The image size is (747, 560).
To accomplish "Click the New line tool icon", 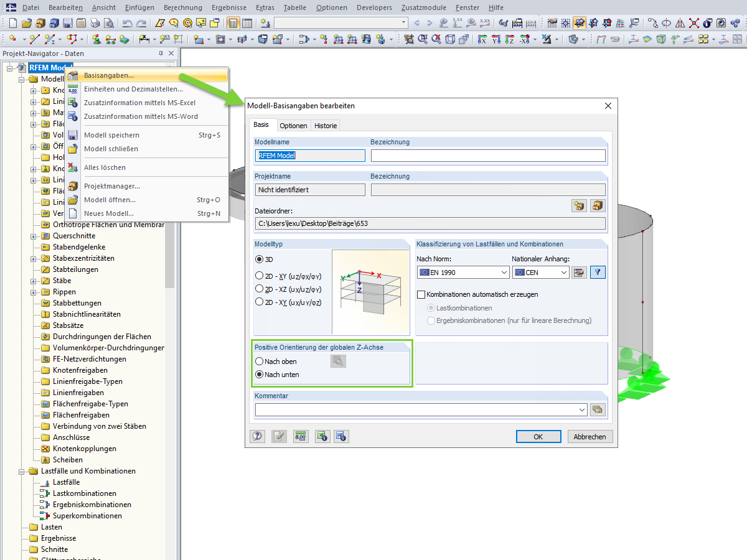I will 34,39.
